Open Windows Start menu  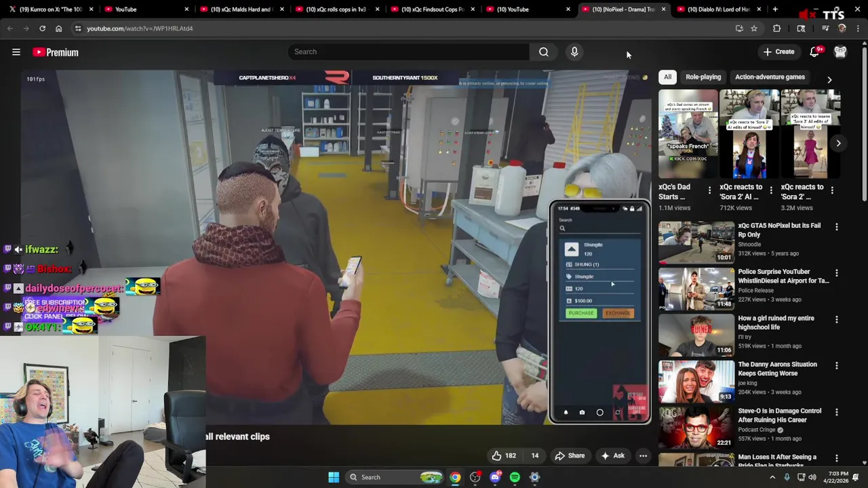[334, 477]
